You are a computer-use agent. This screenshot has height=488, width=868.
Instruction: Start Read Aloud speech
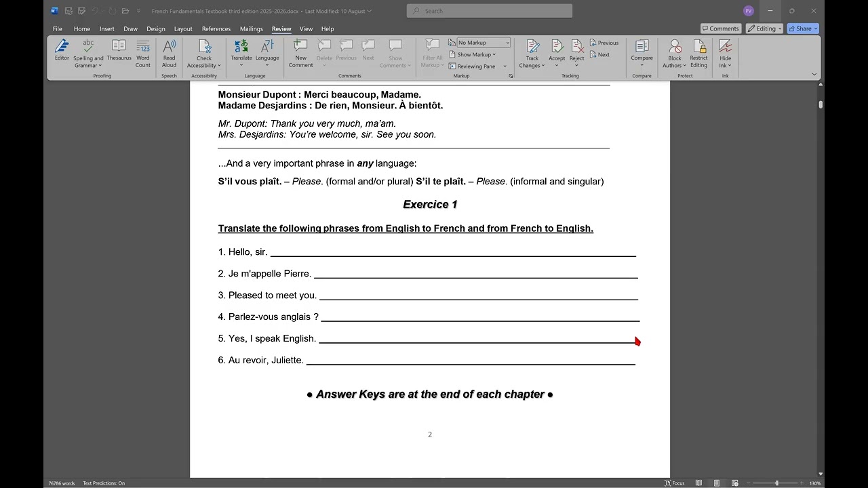click(169, 54)
